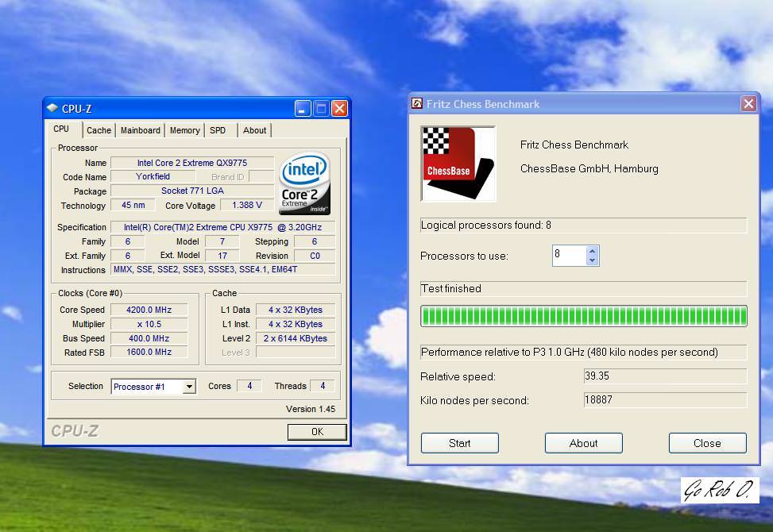Open the Mainboard tab
The height and width of the screenshot is (532, 773).
click(x=141, y=130)
